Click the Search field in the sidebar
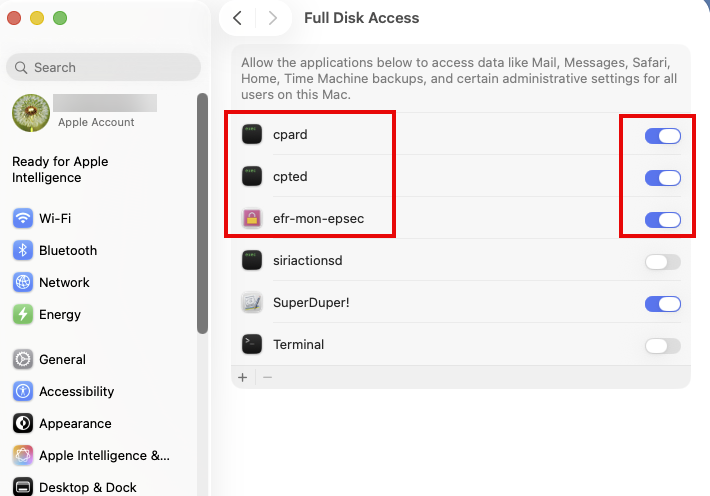Screen dimensions: 710x496 click(x=103, y=67)
